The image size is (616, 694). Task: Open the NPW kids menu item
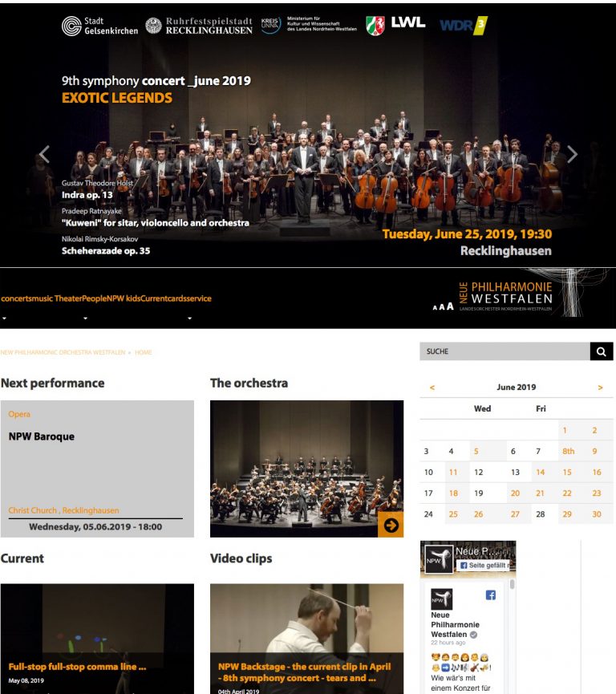(124, 298)
